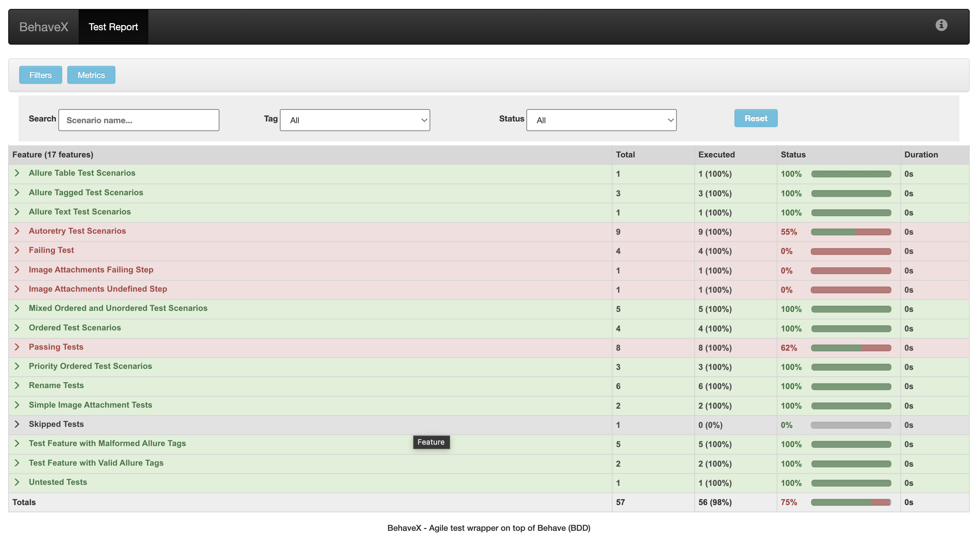Image resolution: width=980 pixels, height=549 pixels.
Task: Expand the Allure Table Test Scenarios chevron
Action: 17,173
